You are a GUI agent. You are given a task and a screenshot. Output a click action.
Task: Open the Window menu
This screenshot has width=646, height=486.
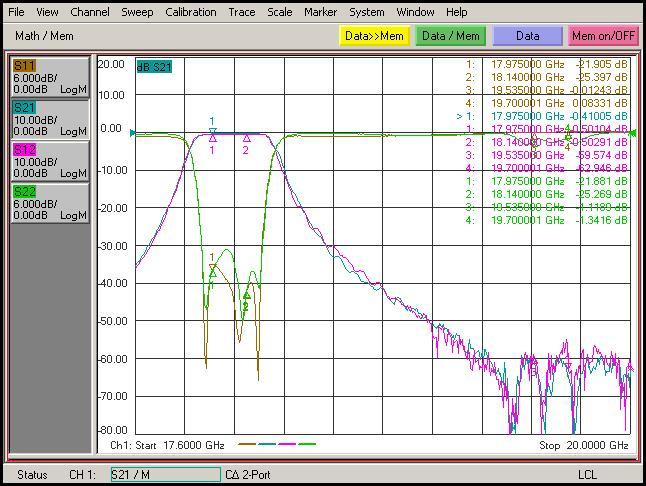pos(415,12)
